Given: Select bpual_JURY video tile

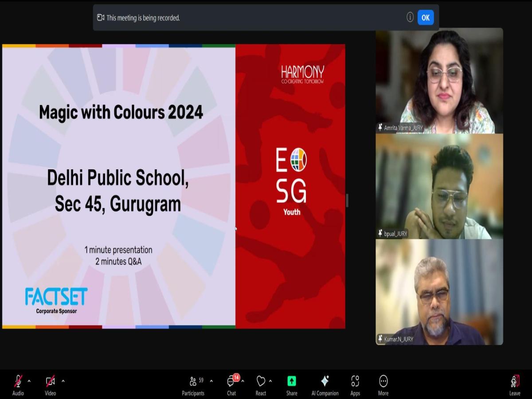Looking at the screenshot, I should point(439,186).
